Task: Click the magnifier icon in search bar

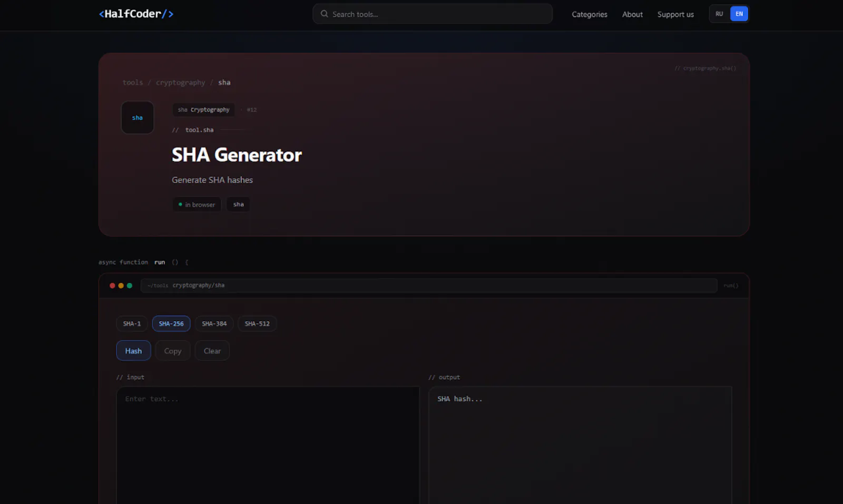Action: [325, 14]
